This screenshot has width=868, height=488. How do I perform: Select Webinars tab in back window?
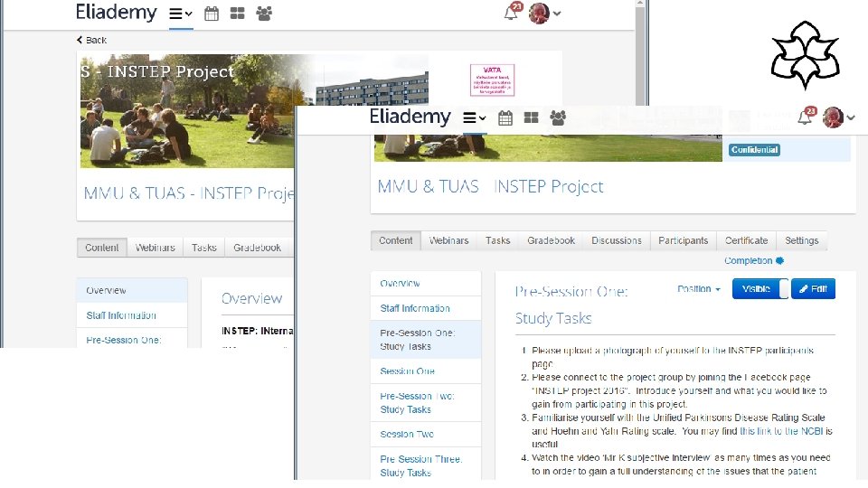155,248
